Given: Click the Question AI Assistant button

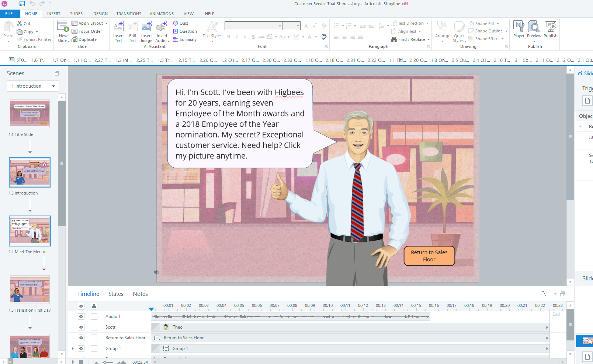Looking at the screenshot, I should coord(185,31).
